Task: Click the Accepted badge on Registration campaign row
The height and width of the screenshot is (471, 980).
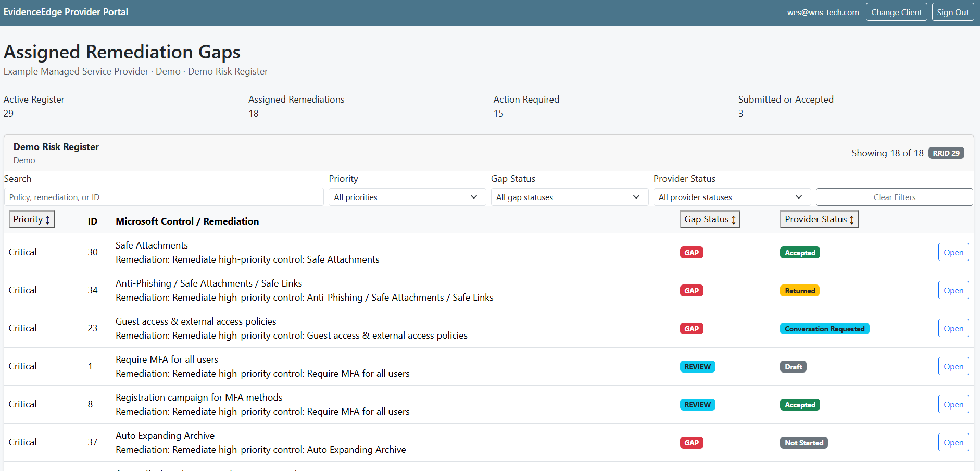Action: tap(800, 405)
